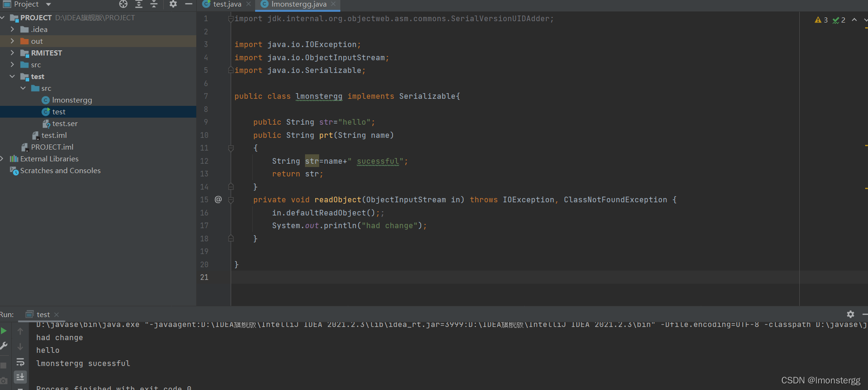The height and width of the screenshot is (390, 868).
Task: Open the Project view dropdown arrow
Action: [x=48, y=4]
